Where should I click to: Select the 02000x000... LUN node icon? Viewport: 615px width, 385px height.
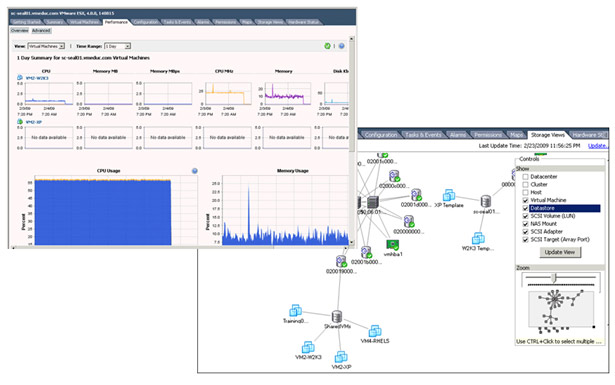pos(394,176)
